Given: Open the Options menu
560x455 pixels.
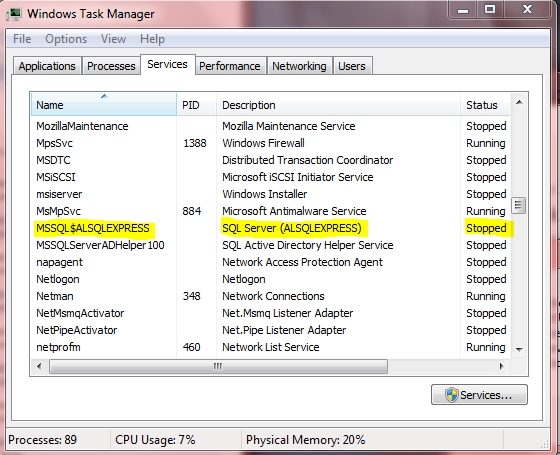Looking at the screenshot, I should [66, 39].
